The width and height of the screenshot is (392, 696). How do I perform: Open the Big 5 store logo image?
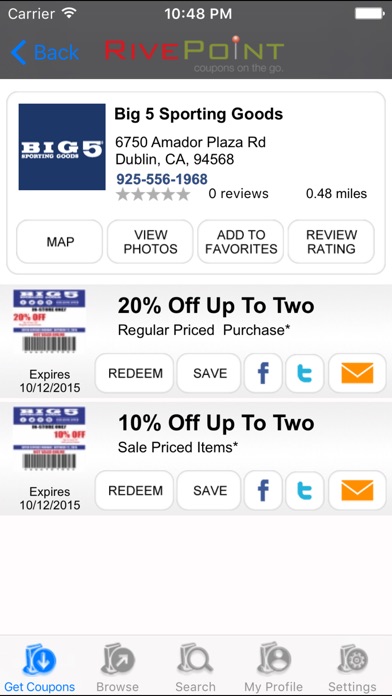tap(62, 147)
